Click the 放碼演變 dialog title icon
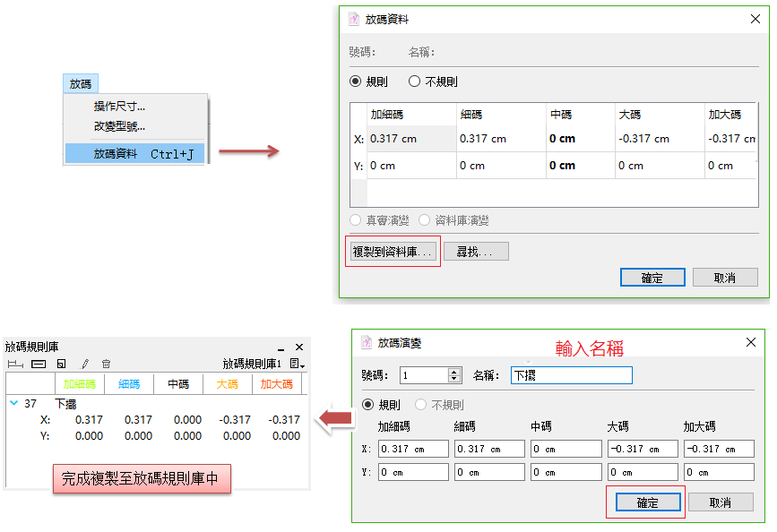777x532 pixels. click(367, 342)
